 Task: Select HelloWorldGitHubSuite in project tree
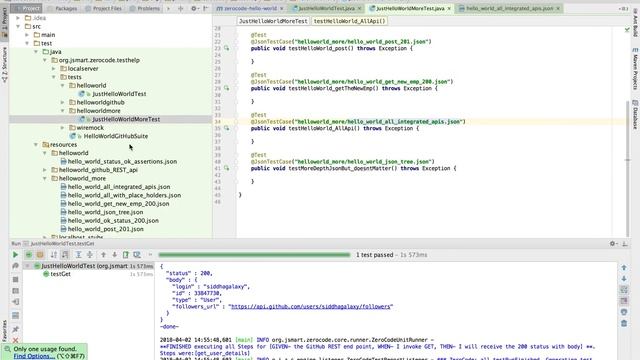[116, 136]
